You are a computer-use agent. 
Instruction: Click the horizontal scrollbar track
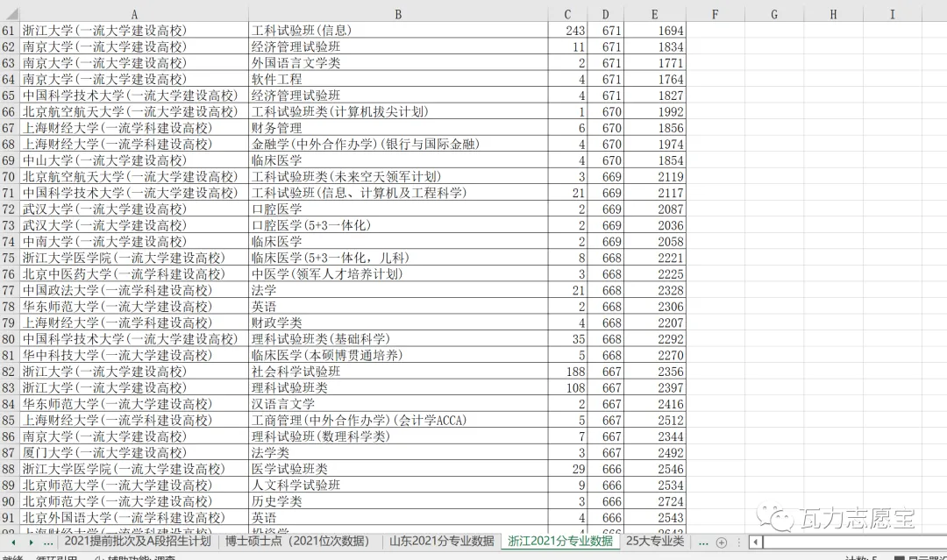click(x=855, y=542)
